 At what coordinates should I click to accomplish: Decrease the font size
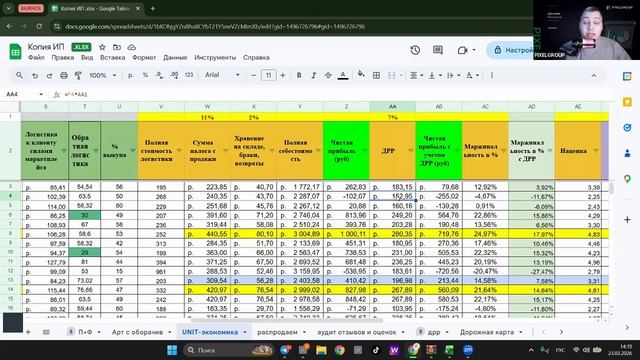(253, 75)
